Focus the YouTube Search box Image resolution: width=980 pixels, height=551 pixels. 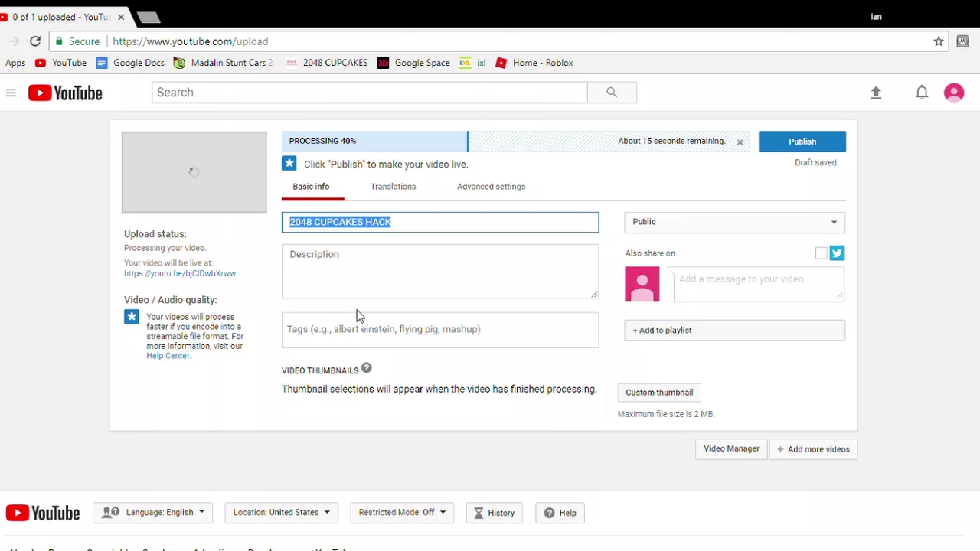coord(370,93)
